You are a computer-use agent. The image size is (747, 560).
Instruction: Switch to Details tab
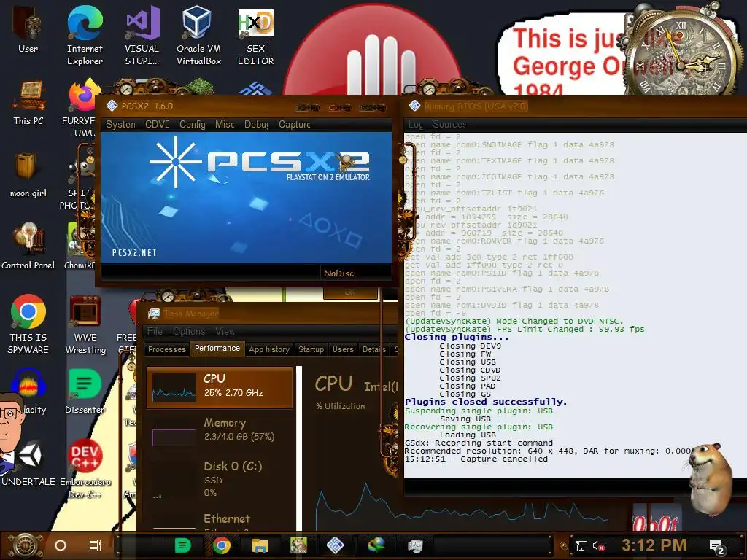374,349
